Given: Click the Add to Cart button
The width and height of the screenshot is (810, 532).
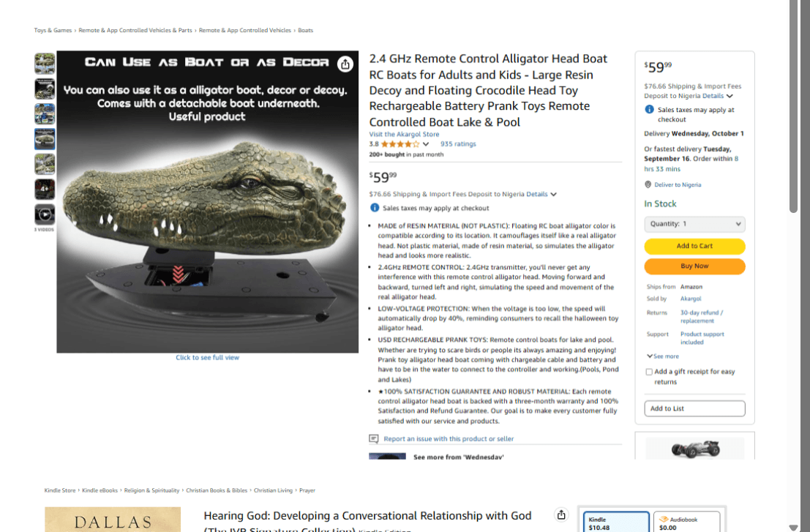Looking at the screenshot, I should pyautogui.click(x=694, y=246).
